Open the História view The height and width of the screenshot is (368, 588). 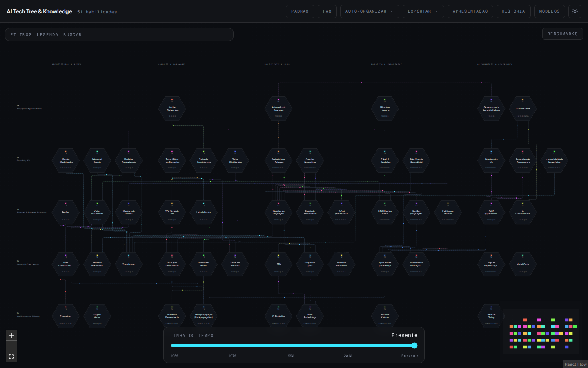pyautogui.click(x=514, y=11)
